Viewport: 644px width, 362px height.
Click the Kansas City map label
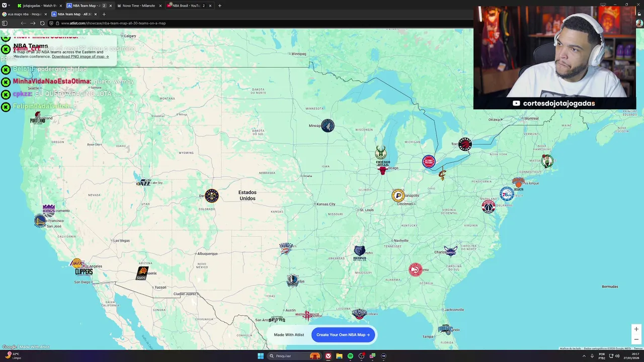(325, 204)
